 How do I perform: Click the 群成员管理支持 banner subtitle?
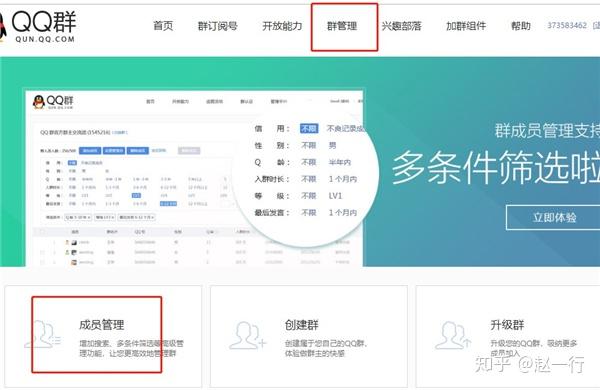pos(547,131)
